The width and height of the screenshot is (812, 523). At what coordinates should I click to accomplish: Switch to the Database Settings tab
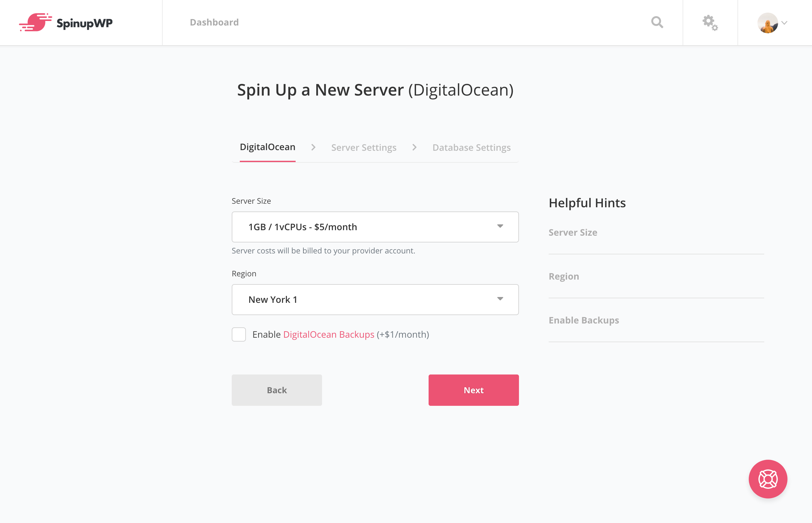point(472,147)
